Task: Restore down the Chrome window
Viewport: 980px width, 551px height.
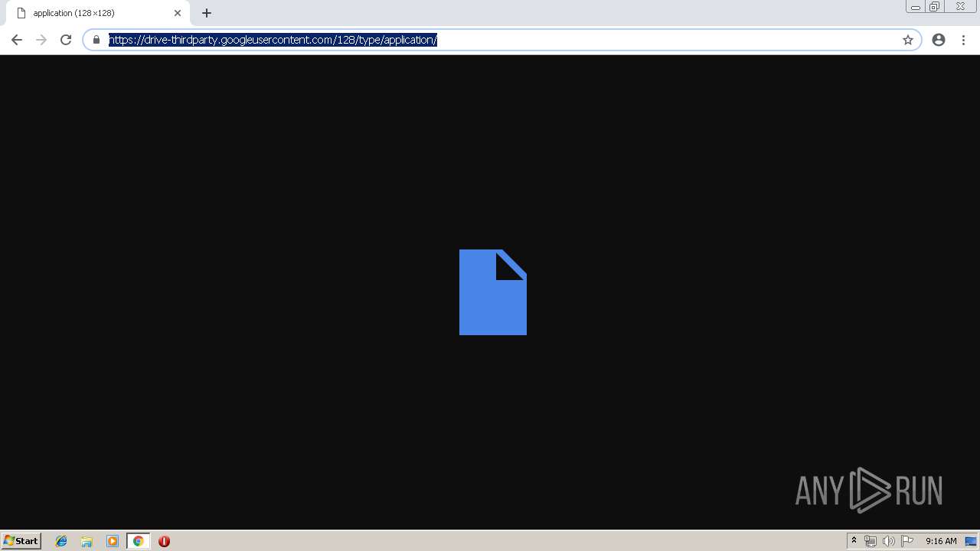Action: click(x=935, y=7)
